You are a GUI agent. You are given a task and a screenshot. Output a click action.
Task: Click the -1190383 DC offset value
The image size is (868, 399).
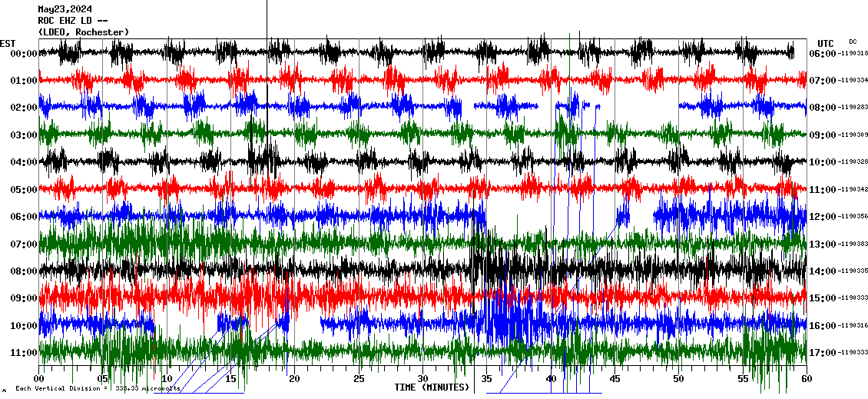[853, 244]
